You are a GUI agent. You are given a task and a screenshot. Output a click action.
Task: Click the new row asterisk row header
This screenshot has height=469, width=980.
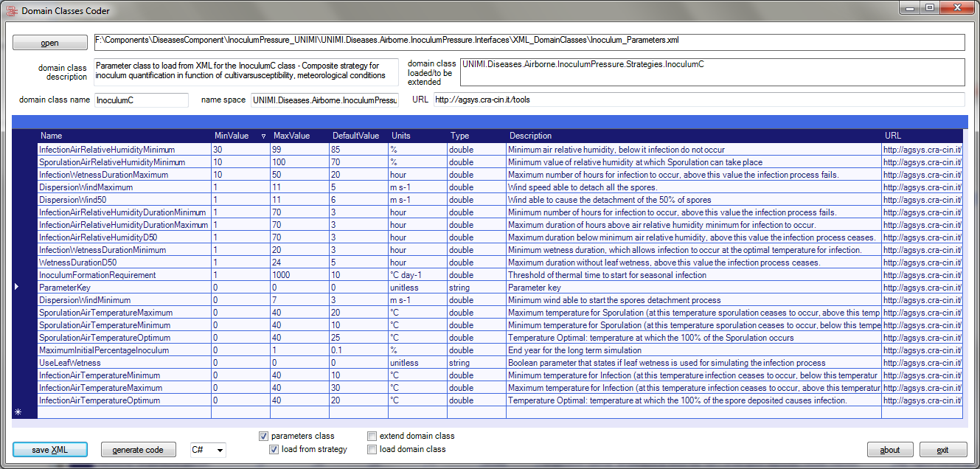point(24,413)
